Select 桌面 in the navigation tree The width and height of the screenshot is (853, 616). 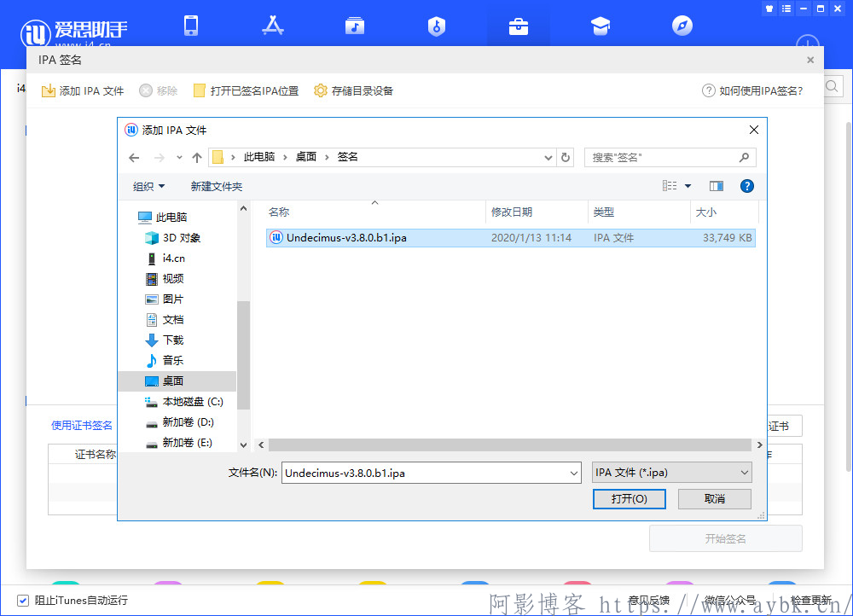[177, 381]
